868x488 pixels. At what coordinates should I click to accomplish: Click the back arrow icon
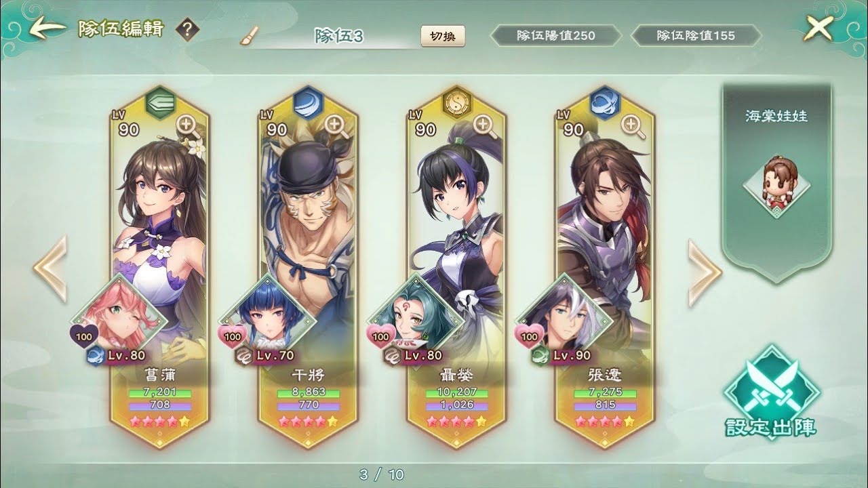coord(47,29)
